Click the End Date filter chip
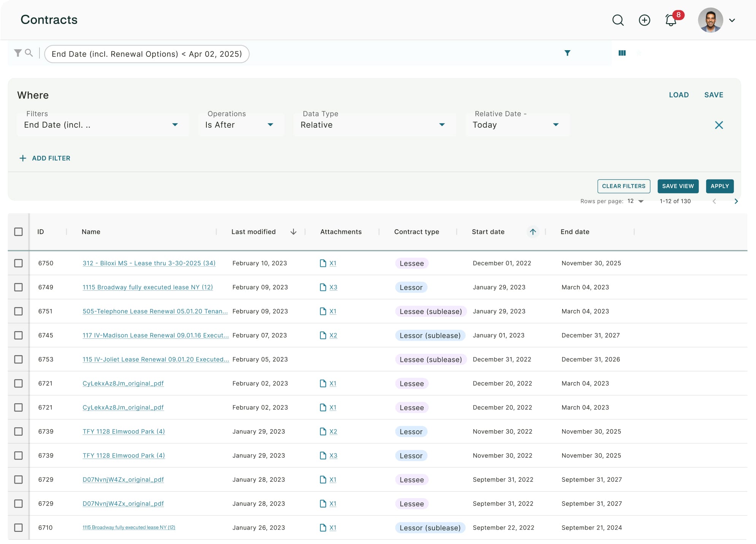 coord(147,54)
